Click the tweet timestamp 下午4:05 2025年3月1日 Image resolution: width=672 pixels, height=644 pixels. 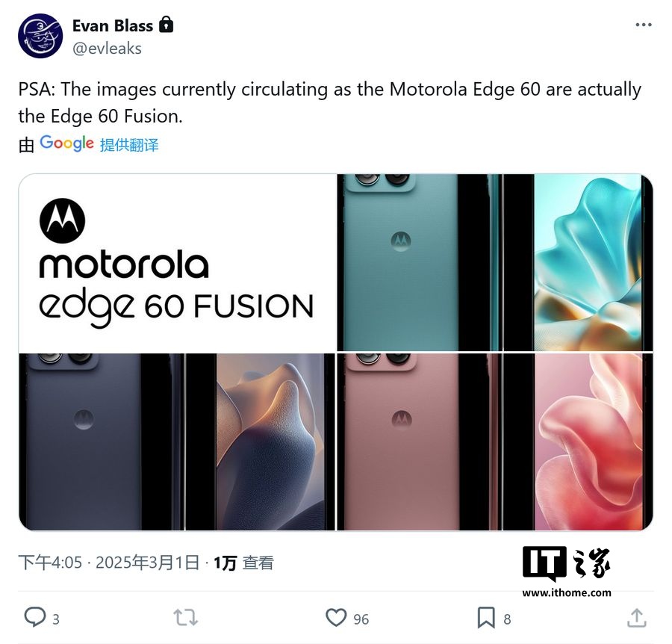click(109, 563)
